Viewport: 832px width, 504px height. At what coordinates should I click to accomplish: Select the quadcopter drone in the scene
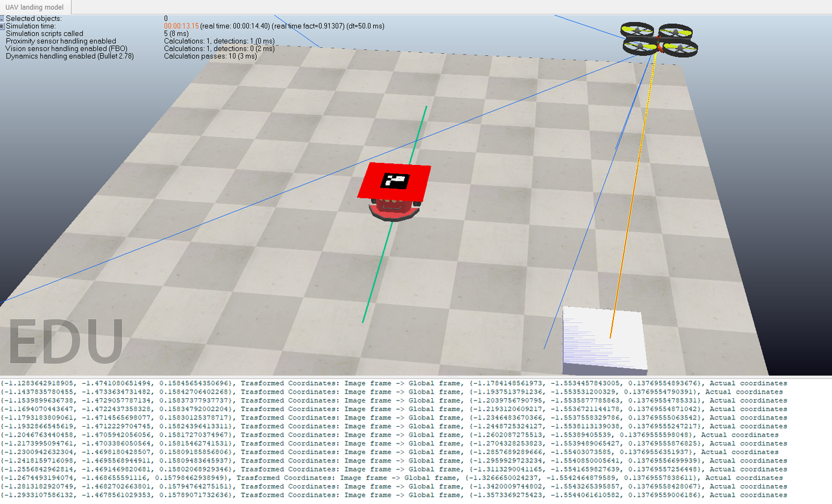tap(659, 39)
